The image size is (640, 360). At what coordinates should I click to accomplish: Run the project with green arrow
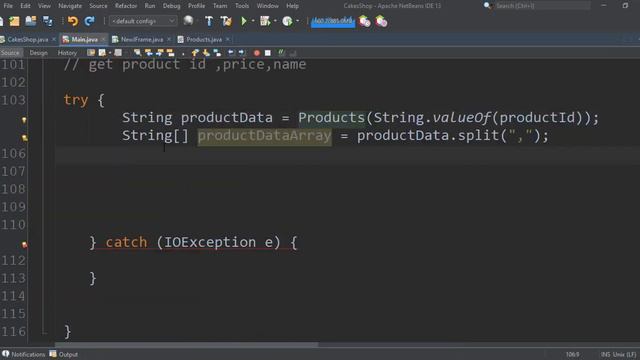(x=244, y=21)
